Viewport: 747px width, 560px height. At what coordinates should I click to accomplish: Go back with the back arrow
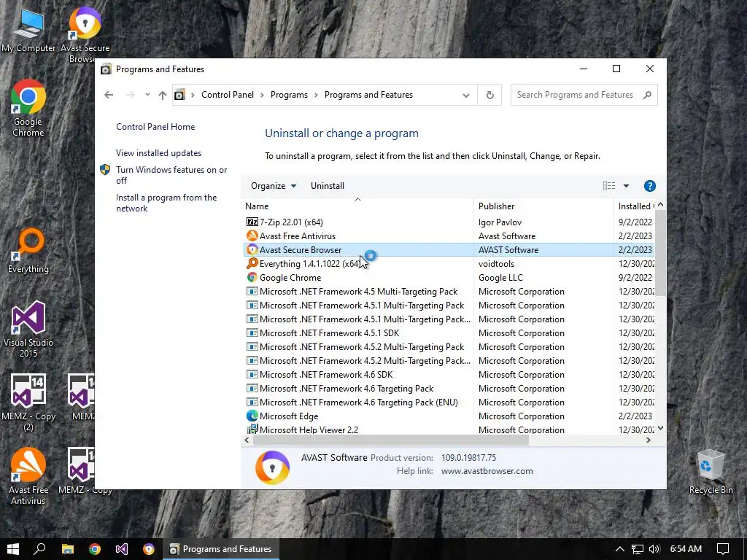coord(109,95)
